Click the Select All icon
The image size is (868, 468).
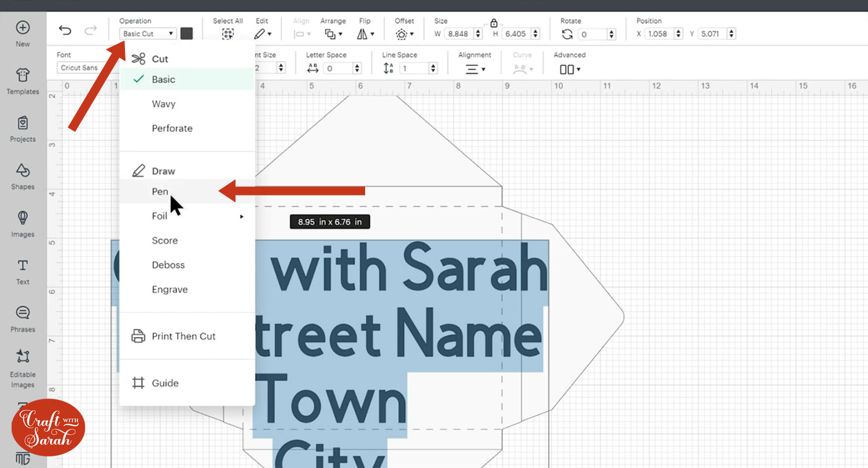227,34
